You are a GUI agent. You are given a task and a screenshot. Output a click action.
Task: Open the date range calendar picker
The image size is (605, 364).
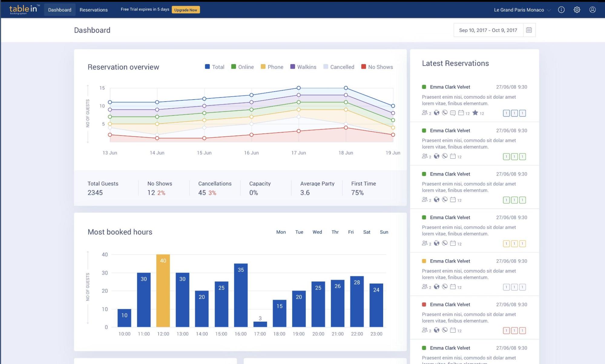click(529, 30)
